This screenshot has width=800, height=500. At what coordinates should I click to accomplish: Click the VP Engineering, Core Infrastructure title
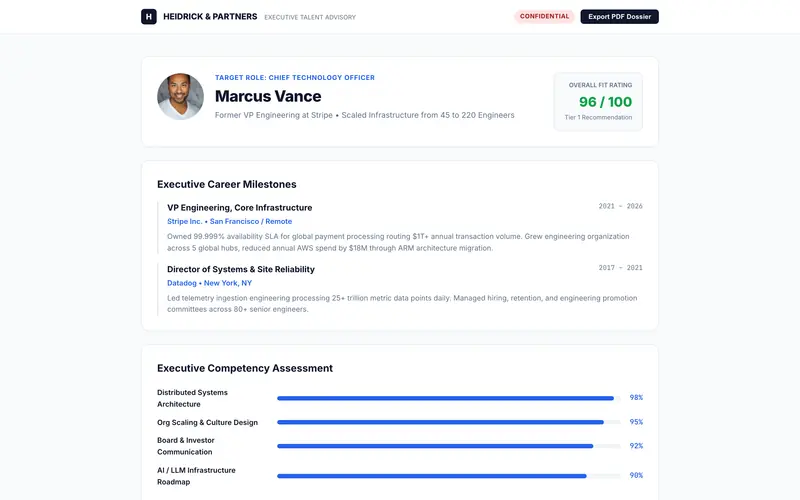(x=239, y=208)
